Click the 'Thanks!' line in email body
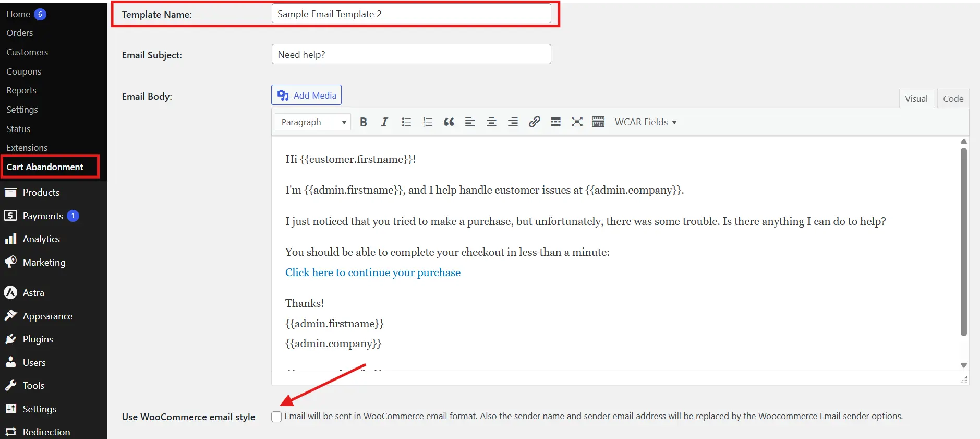Viewport: 980px width, 439px height. point(305,303)
